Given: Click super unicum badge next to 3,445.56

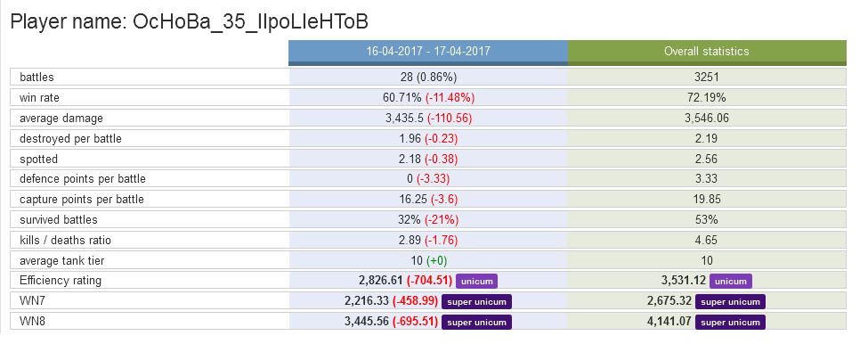Looking at the screenshot, I should click(476, 322).
